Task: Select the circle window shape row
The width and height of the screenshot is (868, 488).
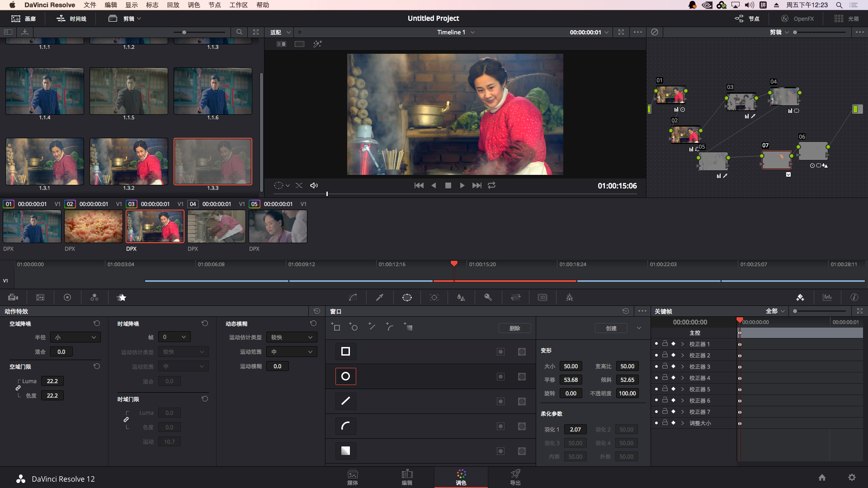Action: (345, 376)
